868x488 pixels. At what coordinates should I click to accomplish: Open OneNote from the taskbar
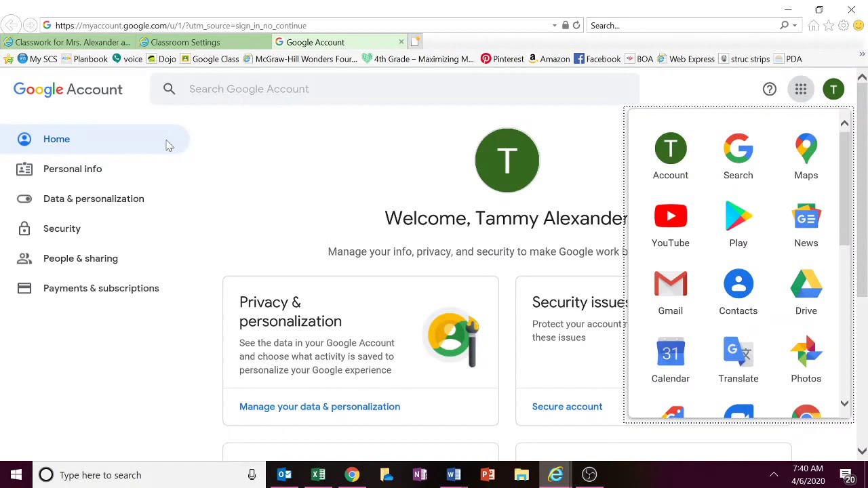point(420,474)
